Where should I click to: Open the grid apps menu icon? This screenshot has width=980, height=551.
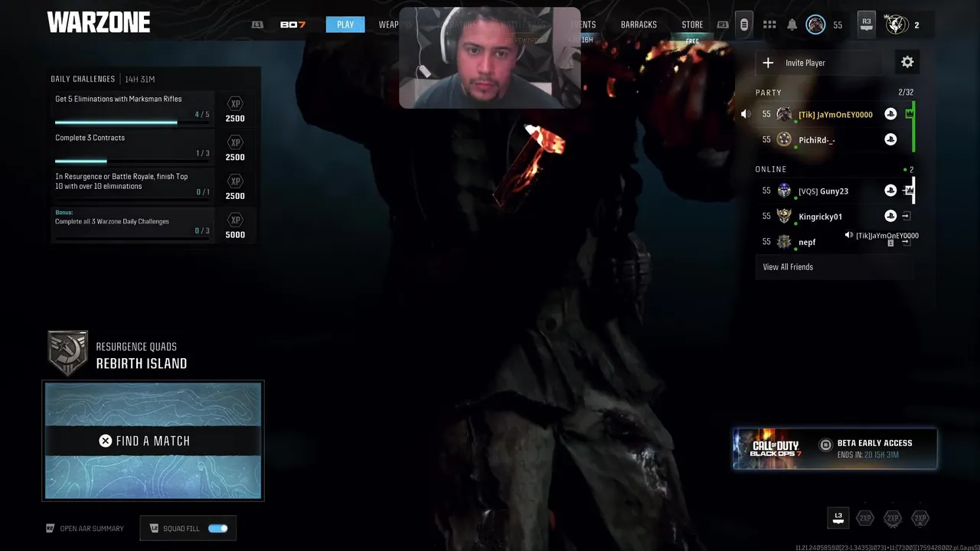click(x=769, y=25)
